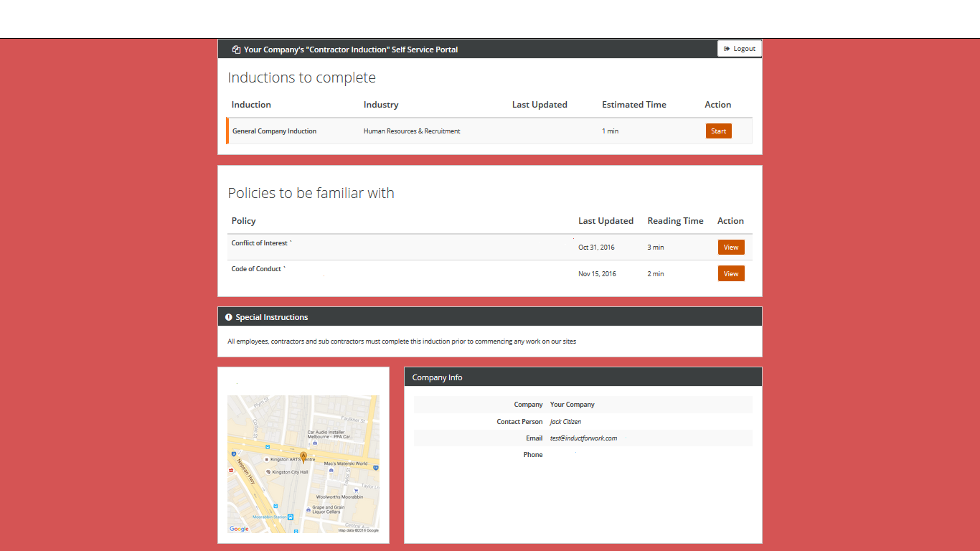
Task: Click the Code of Conduct policy name
Action: [x=256, y=269]
